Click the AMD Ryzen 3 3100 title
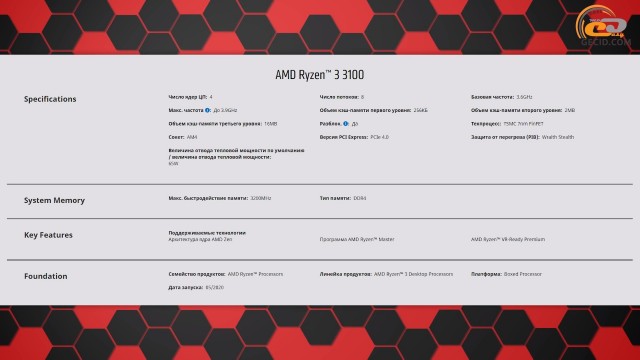The height and width of the screenshot is (360, 640). point(320,75)
